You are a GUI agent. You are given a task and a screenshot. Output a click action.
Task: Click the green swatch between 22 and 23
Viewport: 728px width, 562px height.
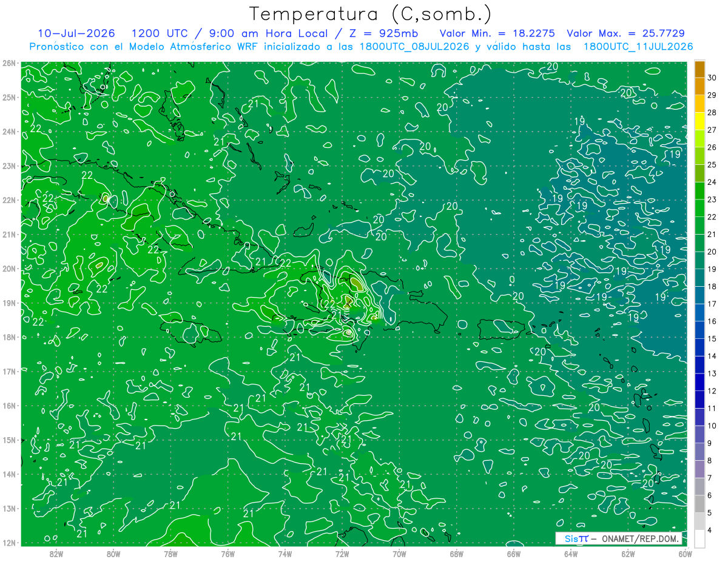click(699, 208)
